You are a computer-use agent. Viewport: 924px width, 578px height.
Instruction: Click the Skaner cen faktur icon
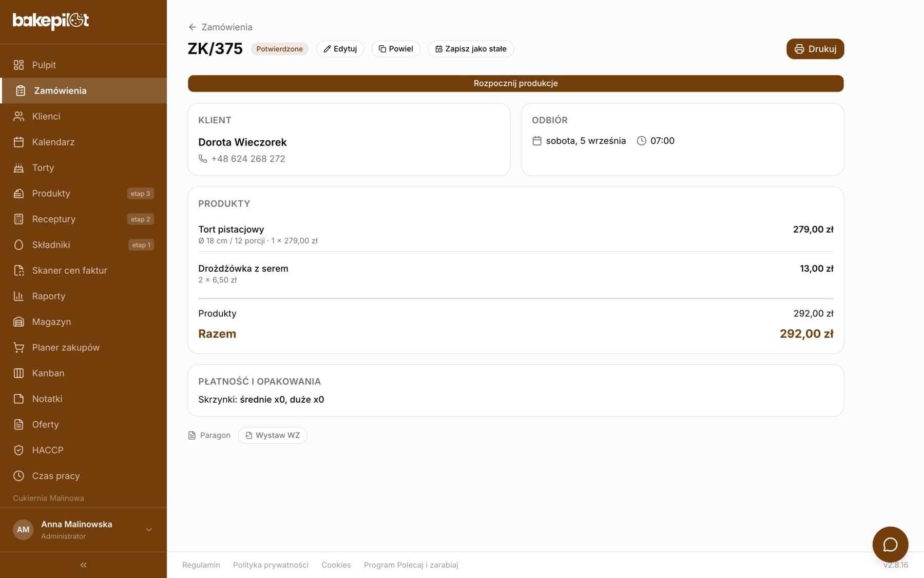[x=18, y=270]
